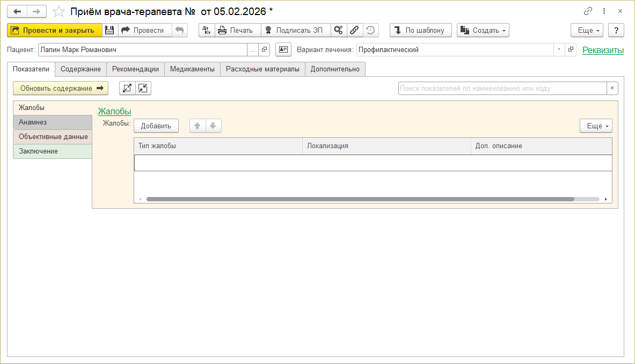Click the undo posting arrow icon
The height and width of the screenshot is (364, 635).
pyautogui.click(x=179, y=31)
